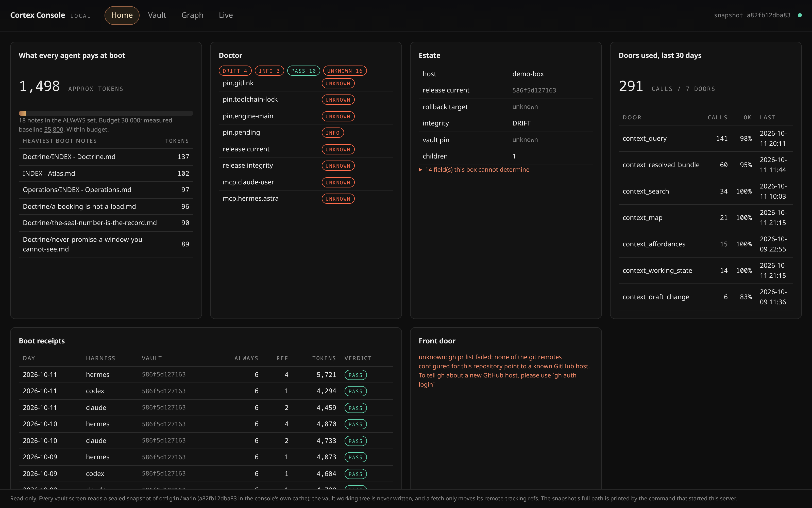The image size is (812, 508).
Task: Select Doctrine/the-seal-number-is-the-record.md note
Action: coord(106,223)
